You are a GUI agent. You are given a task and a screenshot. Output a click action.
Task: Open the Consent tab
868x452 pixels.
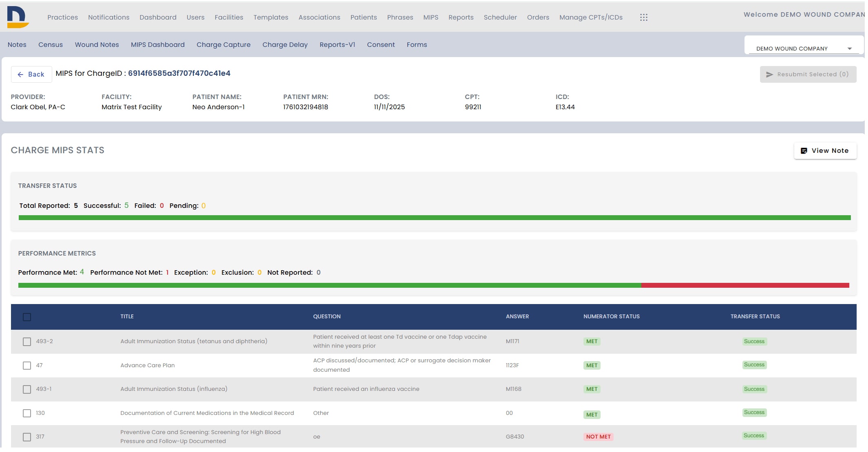click(381, 44)
